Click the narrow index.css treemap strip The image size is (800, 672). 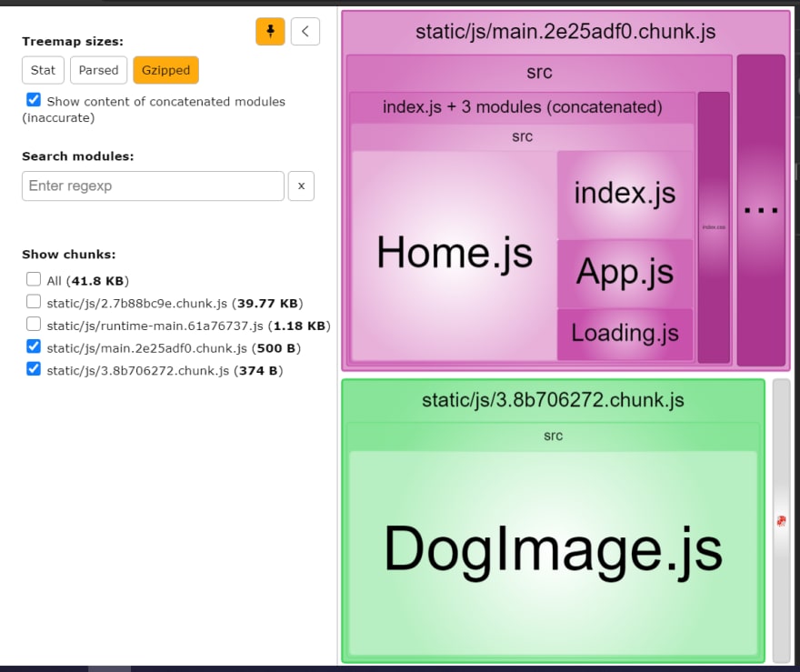(x=714, y=227)
